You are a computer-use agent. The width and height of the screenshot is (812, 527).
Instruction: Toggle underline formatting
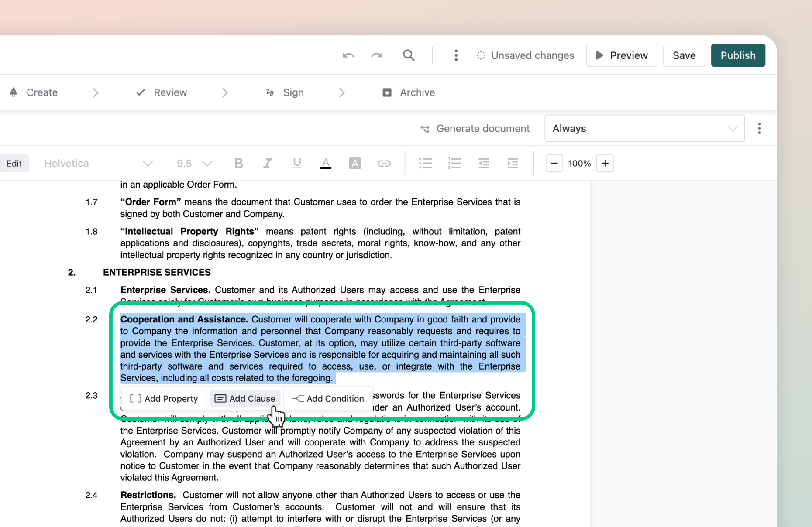coord(297,163)
